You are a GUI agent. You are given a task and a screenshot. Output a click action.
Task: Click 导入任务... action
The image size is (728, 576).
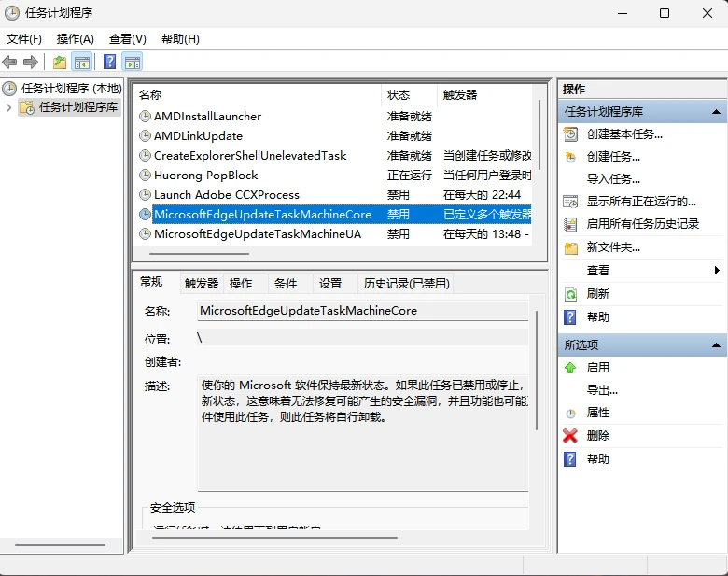pos(613,179)
